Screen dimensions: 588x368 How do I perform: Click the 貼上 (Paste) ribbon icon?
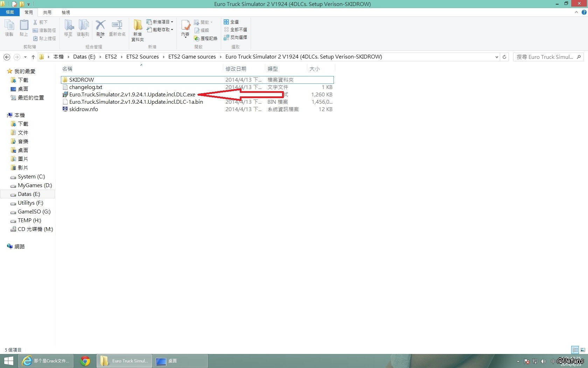tap(24, 28)
